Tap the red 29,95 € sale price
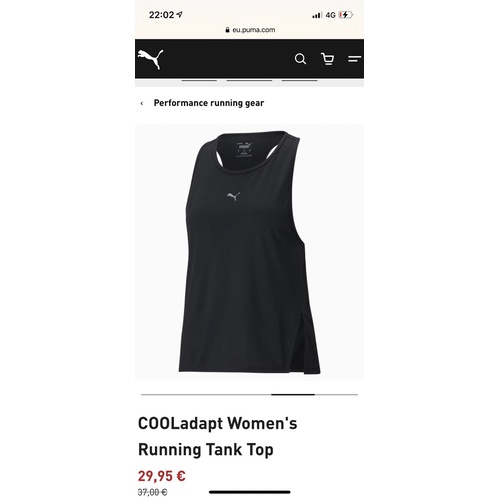This screenshot has height=498, width=498. 162,476
